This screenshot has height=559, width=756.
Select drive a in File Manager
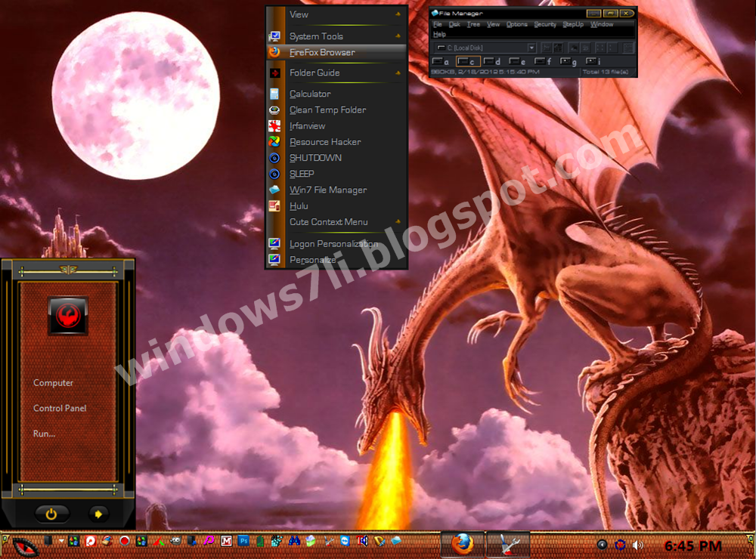[441, 61]
